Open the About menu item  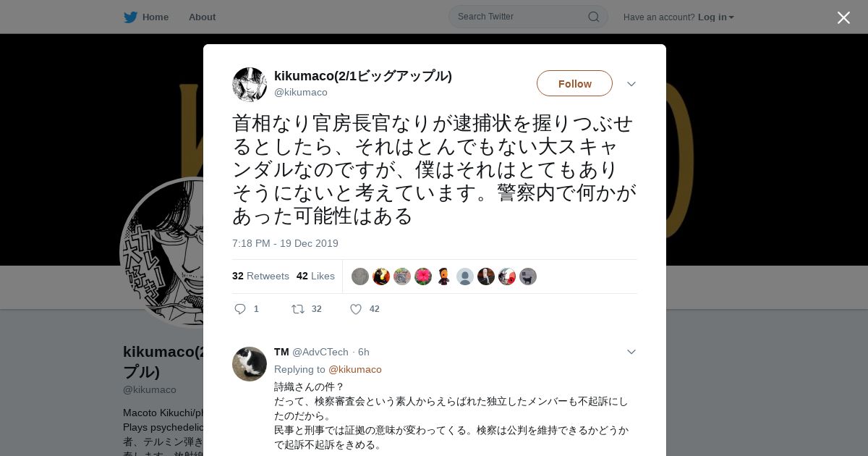[202, 17]
